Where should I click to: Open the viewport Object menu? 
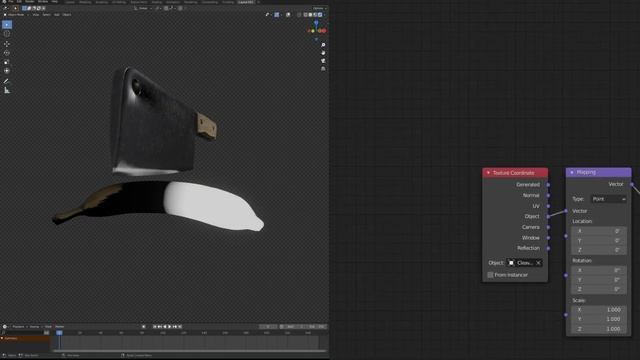[x=67, y=15]
